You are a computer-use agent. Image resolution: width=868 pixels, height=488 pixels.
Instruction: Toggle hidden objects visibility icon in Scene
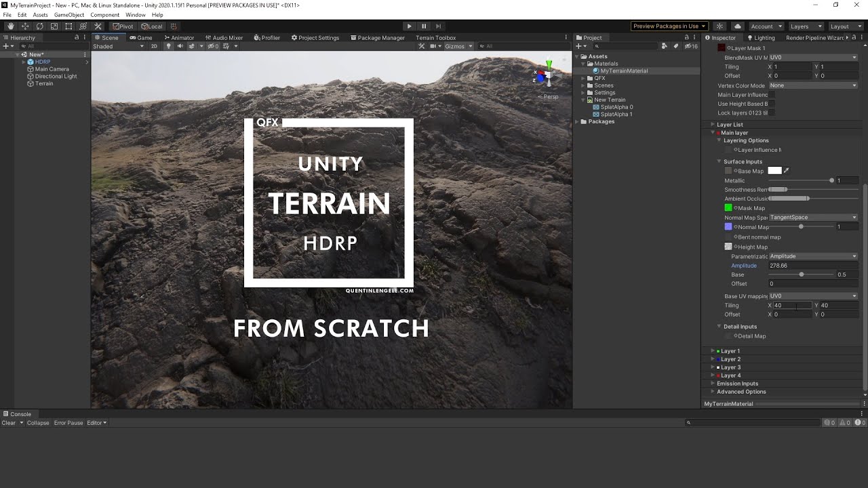coord(213,46)
